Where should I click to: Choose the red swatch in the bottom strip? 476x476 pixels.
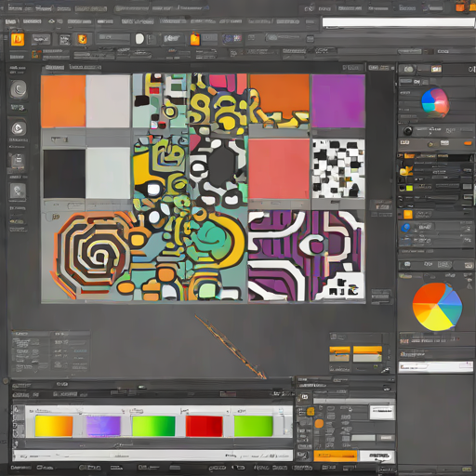tap(204, 426)
